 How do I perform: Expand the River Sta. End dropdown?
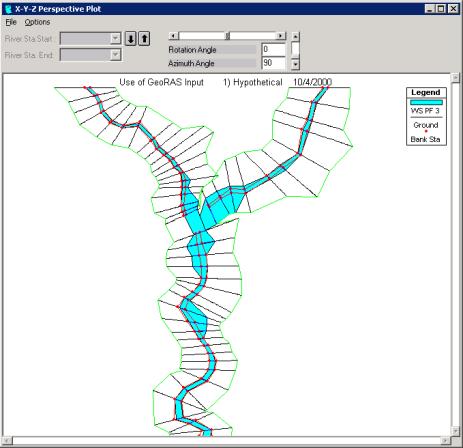point(115,55)
